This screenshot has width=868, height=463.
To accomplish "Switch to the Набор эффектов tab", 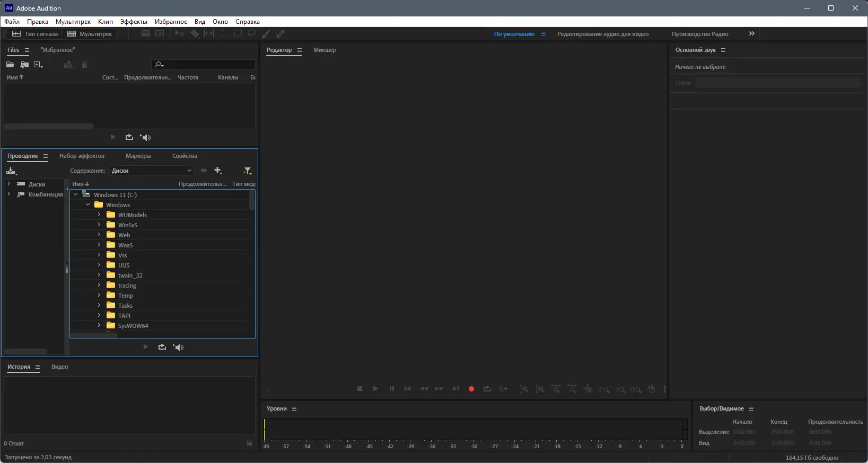I will (82, 156).
